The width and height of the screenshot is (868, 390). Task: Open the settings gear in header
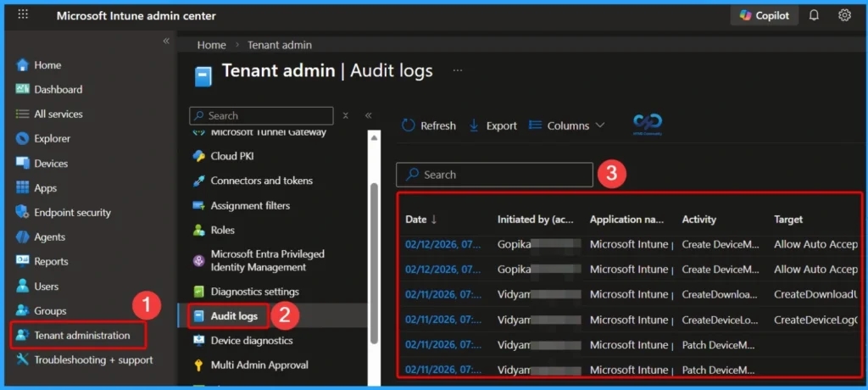pyautogui.click(x=844, y=15)
